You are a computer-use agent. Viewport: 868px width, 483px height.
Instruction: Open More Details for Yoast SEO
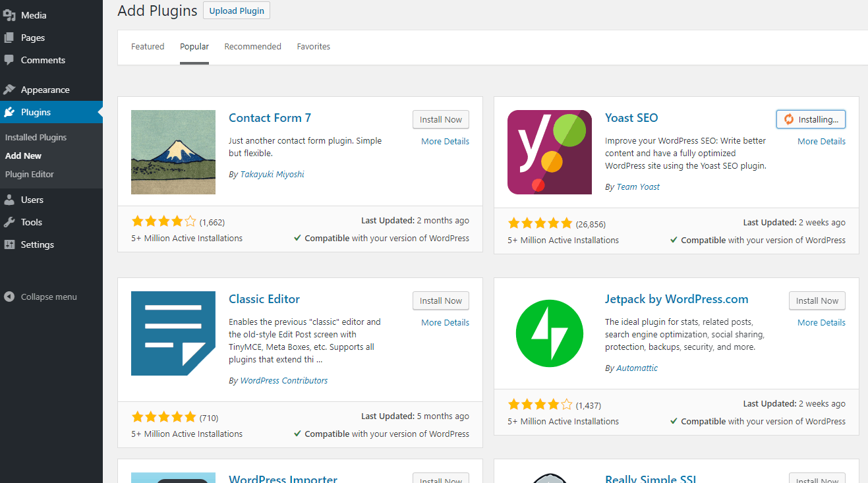(x=821, y=140)
